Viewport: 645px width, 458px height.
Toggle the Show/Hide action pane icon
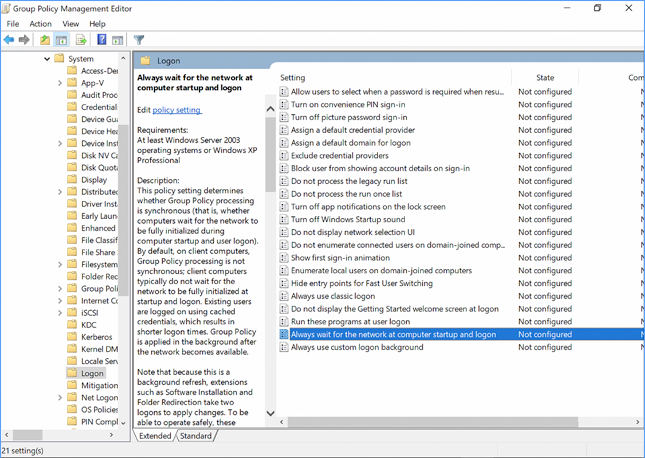(117, 40)
